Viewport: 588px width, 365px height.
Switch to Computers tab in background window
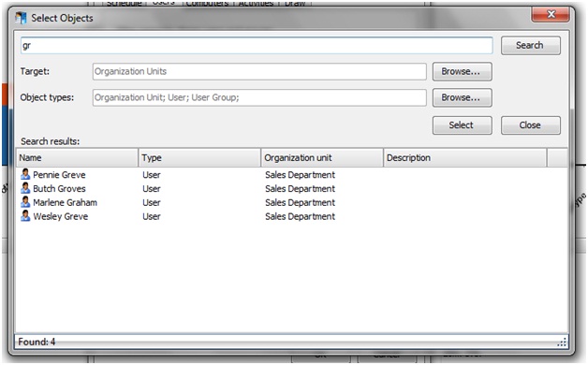tap(207, 4)
